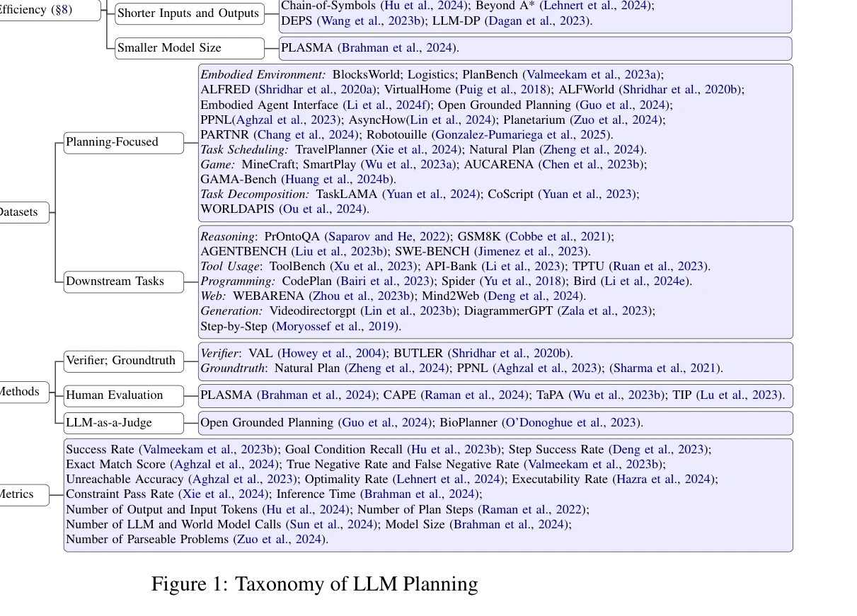This screenshot has height=616, width=857.
Task: Open the Ou et al., 2024 WORLDAPIS citation
Action: pos(322,209)
